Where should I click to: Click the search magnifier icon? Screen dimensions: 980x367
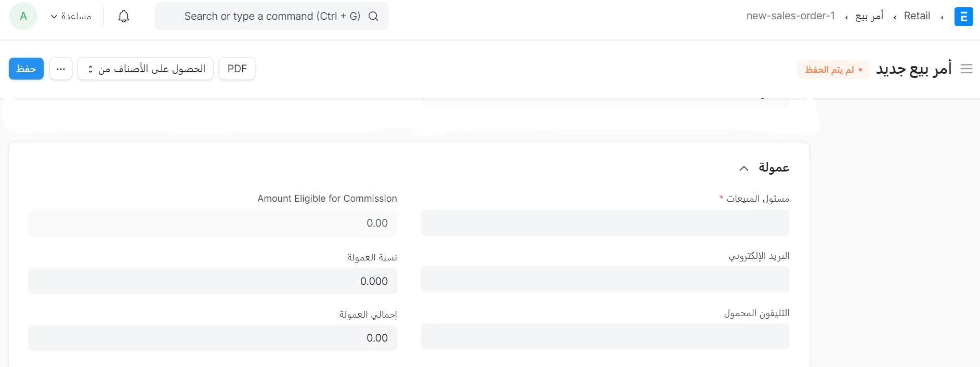point(373,16)
